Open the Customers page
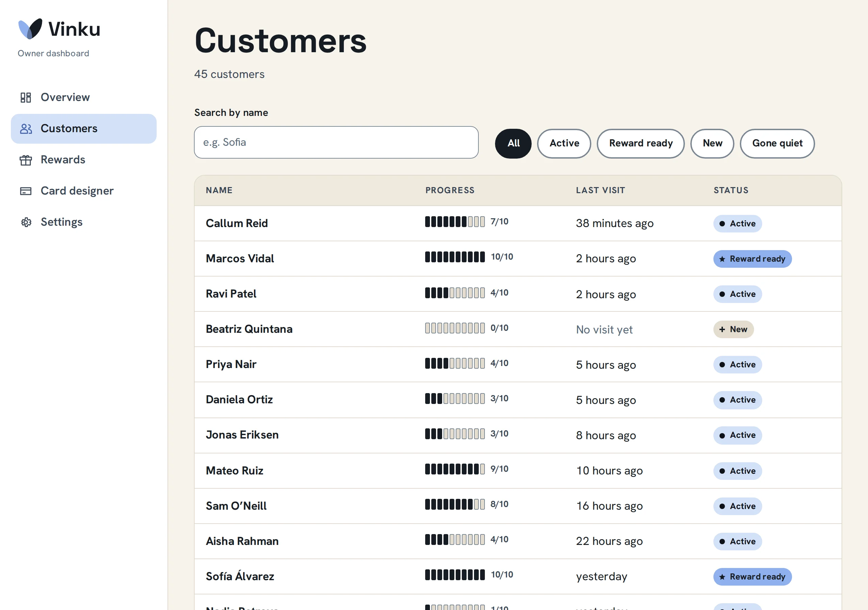Image resolution: width=868 pixels, height=610 pixels. click(x=83, y=129)
